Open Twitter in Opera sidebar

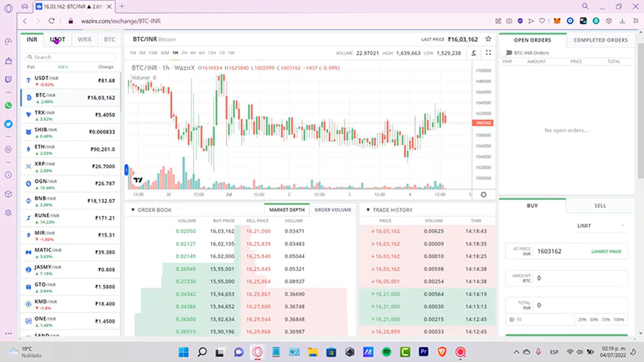8,124
